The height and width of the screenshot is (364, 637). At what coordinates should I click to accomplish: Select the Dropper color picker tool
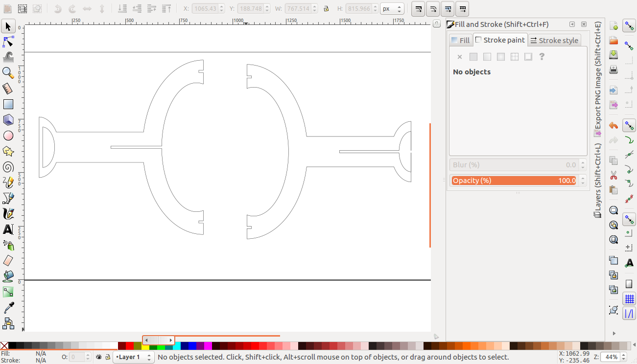8,308
